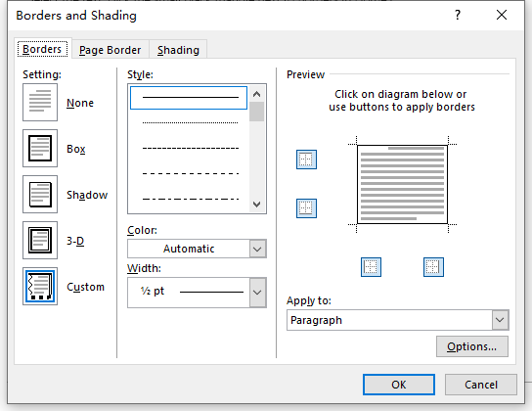Image resolution: width=532 pixels, height=411 pixels.
Task: Select the dotted line style
Action: [190, 122]
